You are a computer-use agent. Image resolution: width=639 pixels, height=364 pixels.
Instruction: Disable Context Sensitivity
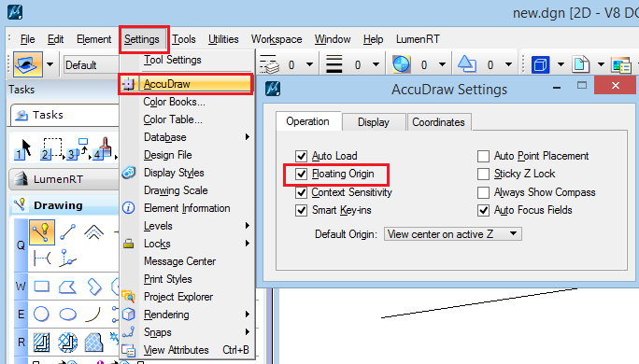point(301,192)
